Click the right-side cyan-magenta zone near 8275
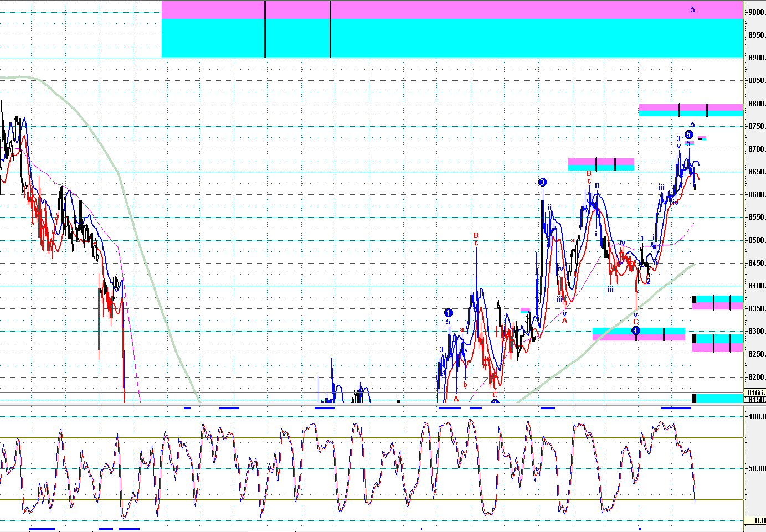 [x=719, y=343]
